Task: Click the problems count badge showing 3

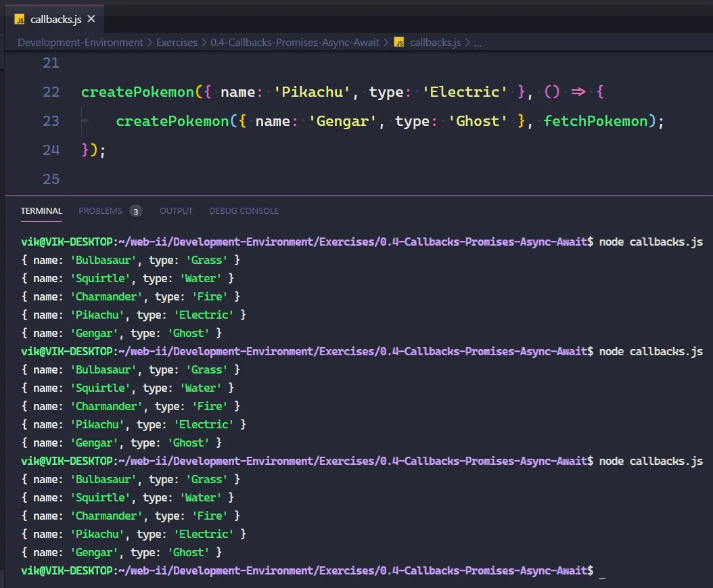Action: click(x=135, y=212)
